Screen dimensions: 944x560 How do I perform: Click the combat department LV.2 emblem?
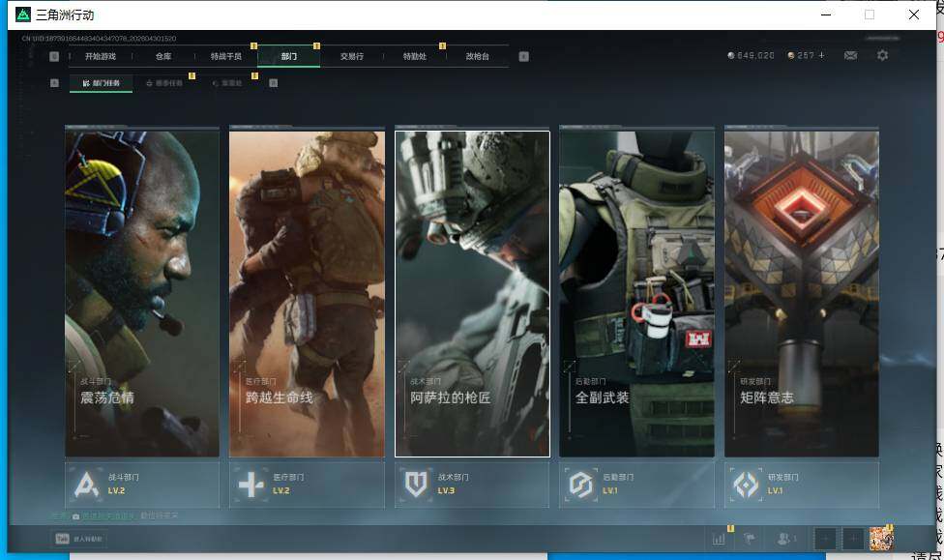click(x=88, y=484)
